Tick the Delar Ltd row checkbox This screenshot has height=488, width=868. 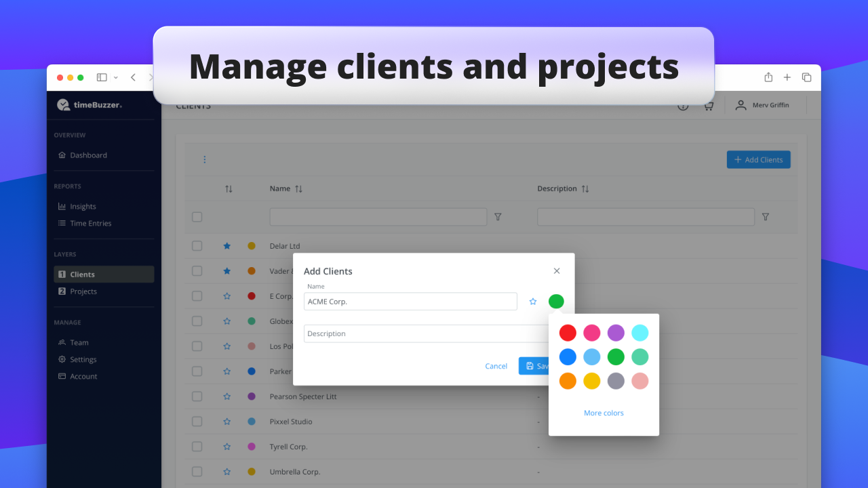(197, 246)
